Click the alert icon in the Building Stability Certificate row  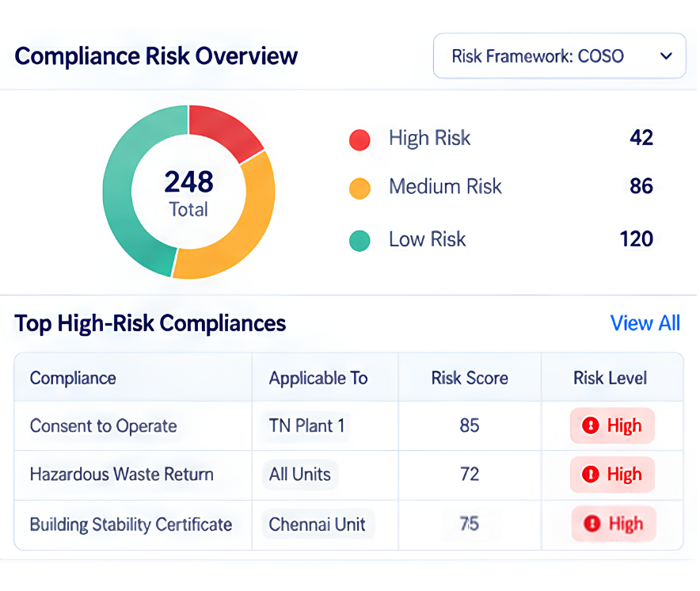[x=592, y=523]
